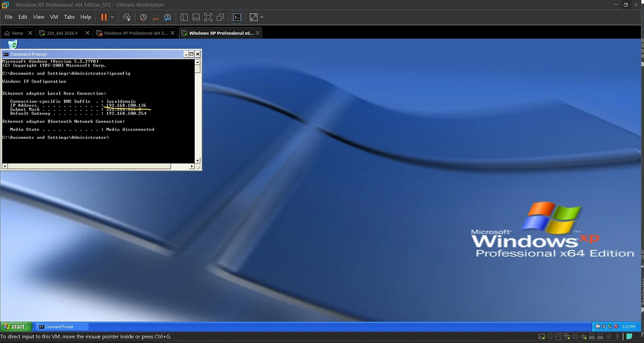Image resolution: width=644 pixels, height=343 pixels.
Task: Click Security Center red shield tray icon
Action: point(616,326)
